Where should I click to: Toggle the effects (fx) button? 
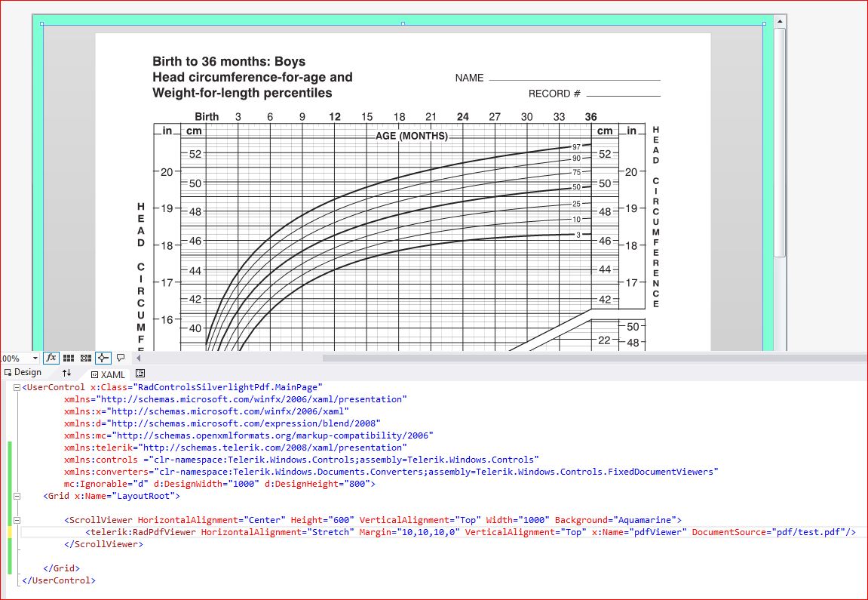click(x=51, y=358)
